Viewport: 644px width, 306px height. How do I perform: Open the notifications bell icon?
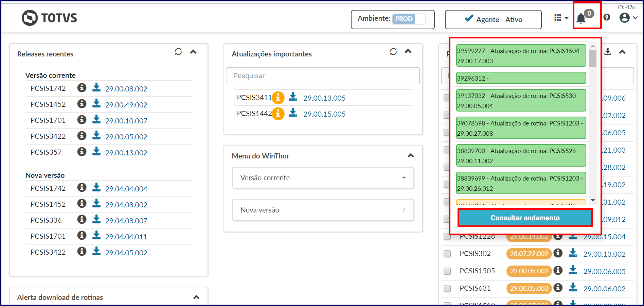(x=581, y=18)
